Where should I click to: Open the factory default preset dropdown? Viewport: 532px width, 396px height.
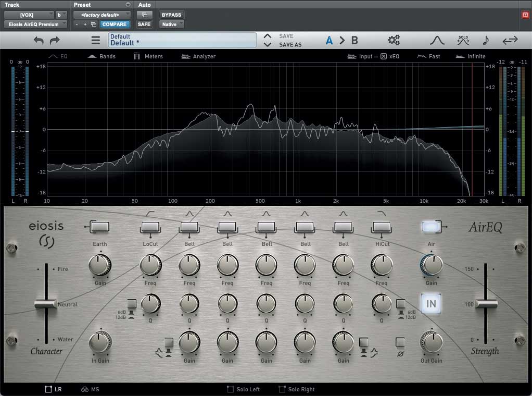102,15
